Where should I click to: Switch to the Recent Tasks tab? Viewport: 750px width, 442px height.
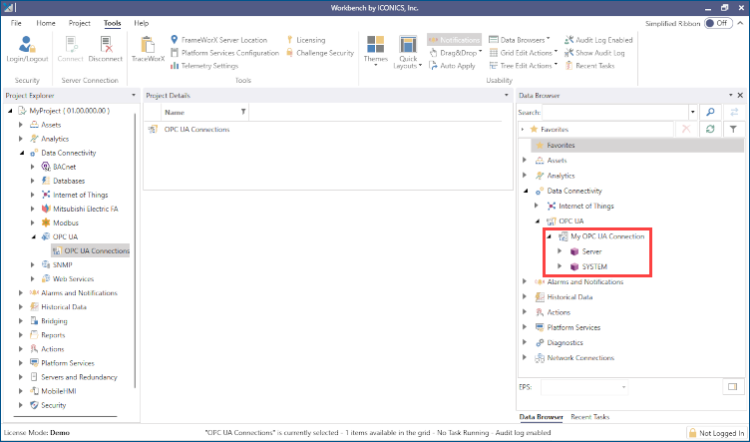(x=590, y=416)
